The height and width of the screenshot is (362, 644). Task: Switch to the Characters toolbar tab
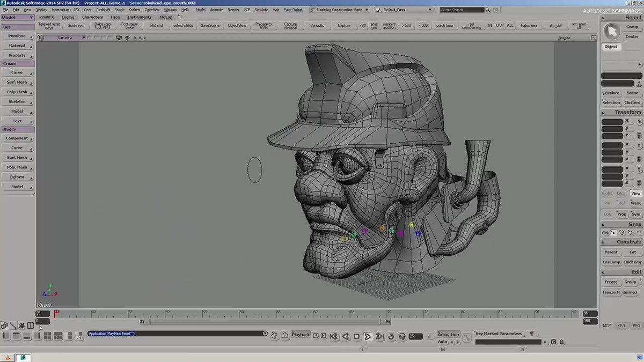(x=92, y=17)
